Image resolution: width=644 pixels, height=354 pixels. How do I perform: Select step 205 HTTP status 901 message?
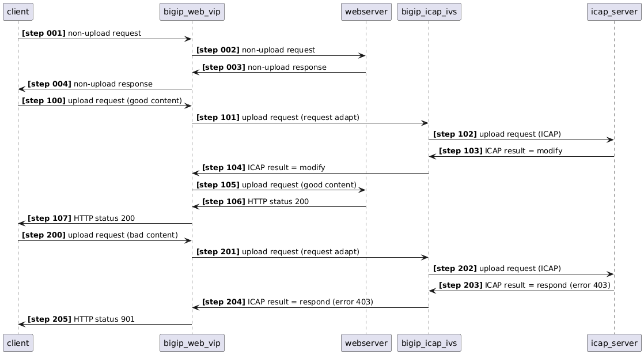81,319
